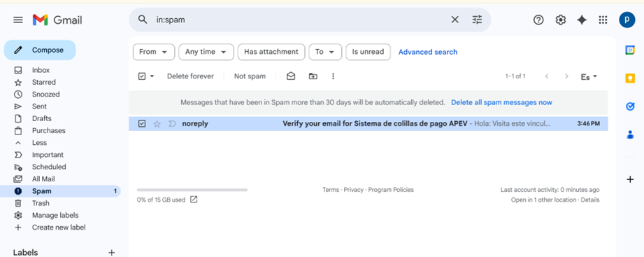
Task: Click the 1–1 of 1 page count
Action: 515,76
